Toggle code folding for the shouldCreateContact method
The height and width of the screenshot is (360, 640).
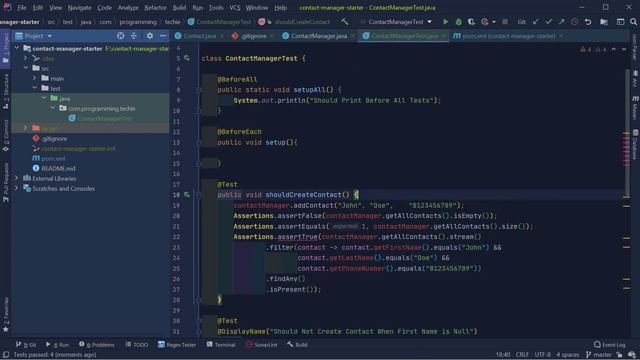point(199,195)
